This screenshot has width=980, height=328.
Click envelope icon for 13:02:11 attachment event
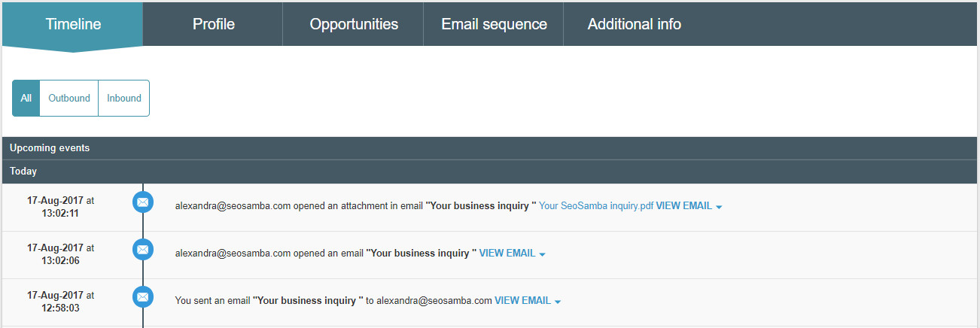pyautogui.click(x=142, y=202)
